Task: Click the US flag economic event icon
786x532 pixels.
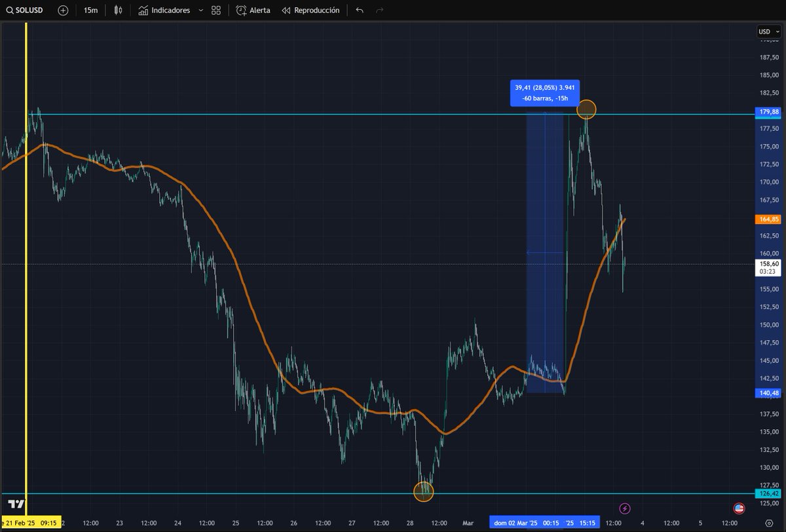Action: 739,508
